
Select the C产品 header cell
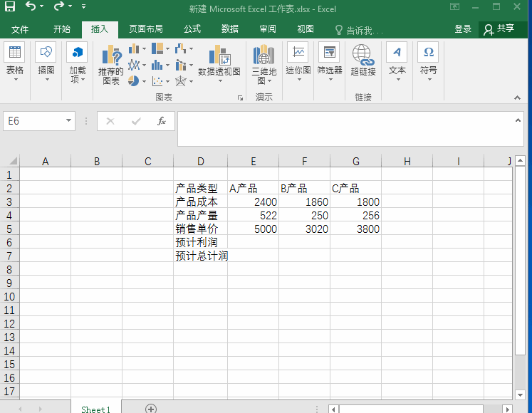[355, 188]
